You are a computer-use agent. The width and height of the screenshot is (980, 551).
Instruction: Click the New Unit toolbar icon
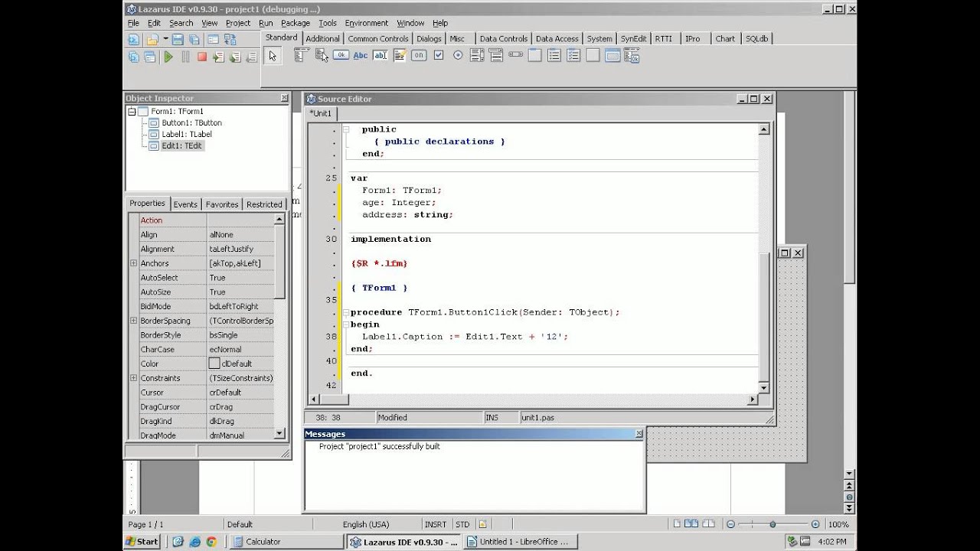(133, 40)
